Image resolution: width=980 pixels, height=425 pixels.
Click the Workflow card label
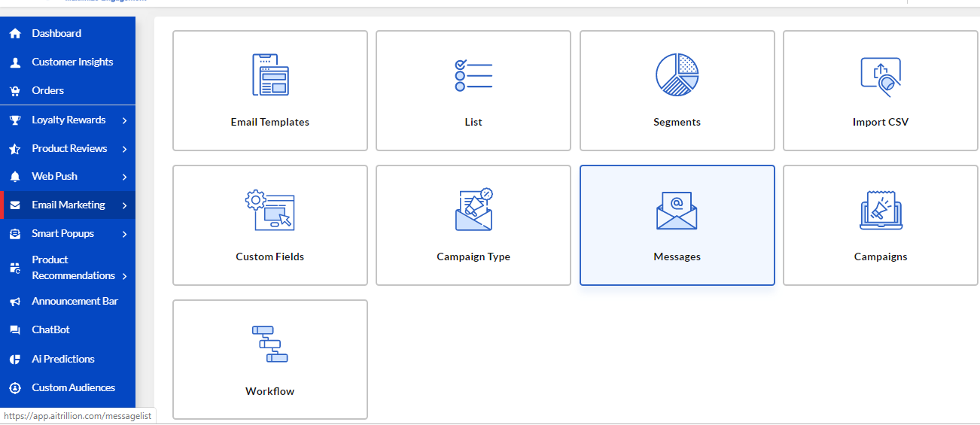[x=270, y=391]
